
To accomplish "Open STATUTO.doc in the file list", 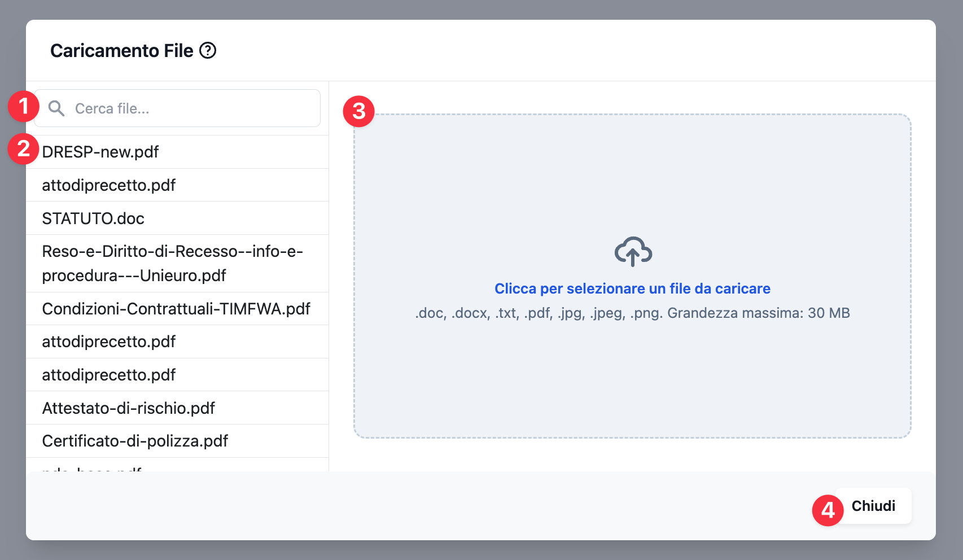I will [93, 218].
